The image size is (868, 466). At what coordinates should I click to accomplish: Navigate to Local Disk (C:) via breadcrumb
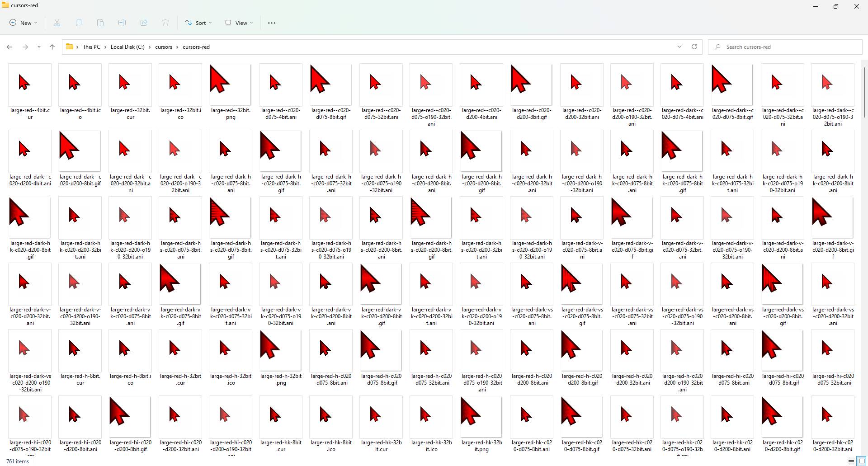pyautogui.click(x=127, y=47)
